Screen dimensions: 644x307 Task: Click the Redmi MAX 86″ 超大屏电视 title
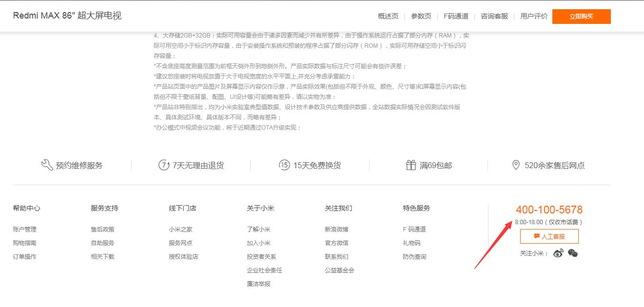[x=67, y=16]
